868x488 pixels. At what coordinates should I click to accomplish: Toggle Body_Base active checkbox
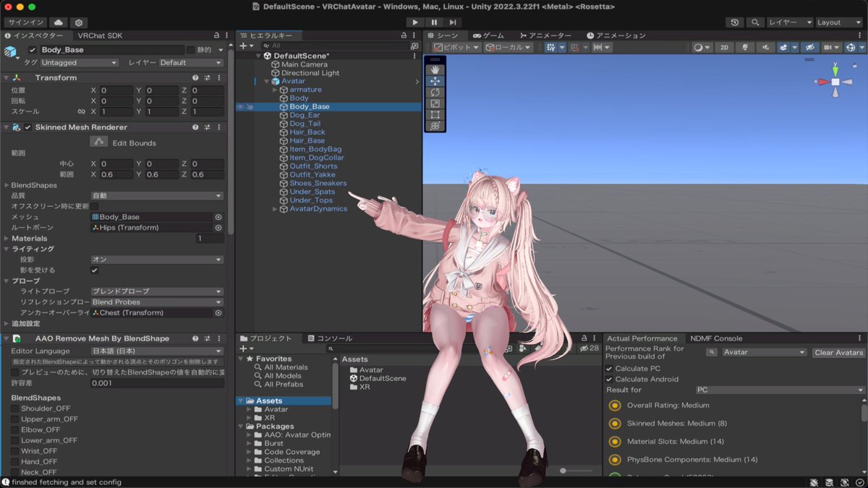coord(32,50)
